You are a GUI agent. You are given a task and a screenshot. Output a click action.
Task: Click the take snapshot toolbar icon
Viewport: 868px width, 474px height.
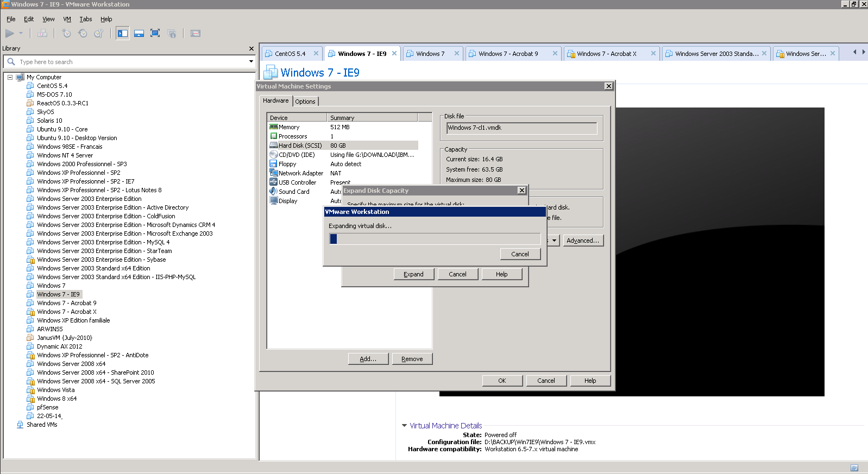(66, 34)
